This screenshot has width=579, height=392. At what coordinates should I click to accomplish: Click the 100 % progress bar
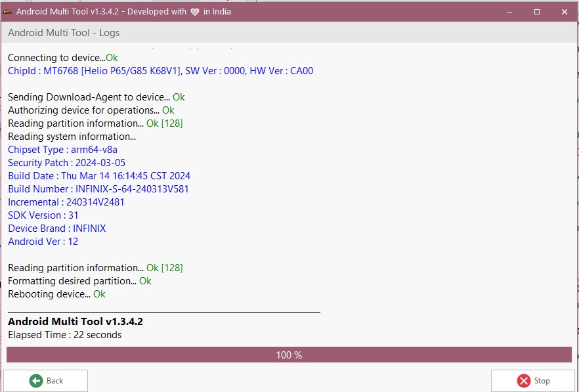[289, 355]
